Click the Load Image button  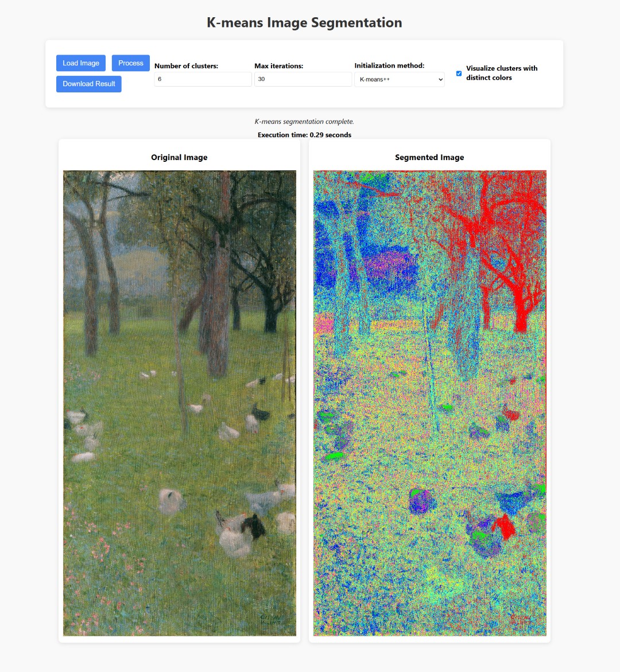click(x=80, y=63)
